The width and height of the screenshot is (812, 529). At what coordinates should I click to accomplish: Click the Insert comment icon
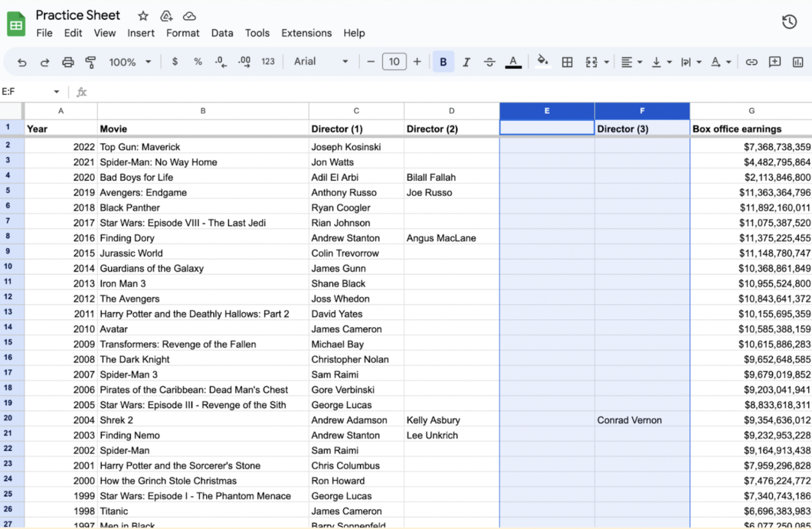[x=775, y=62]
